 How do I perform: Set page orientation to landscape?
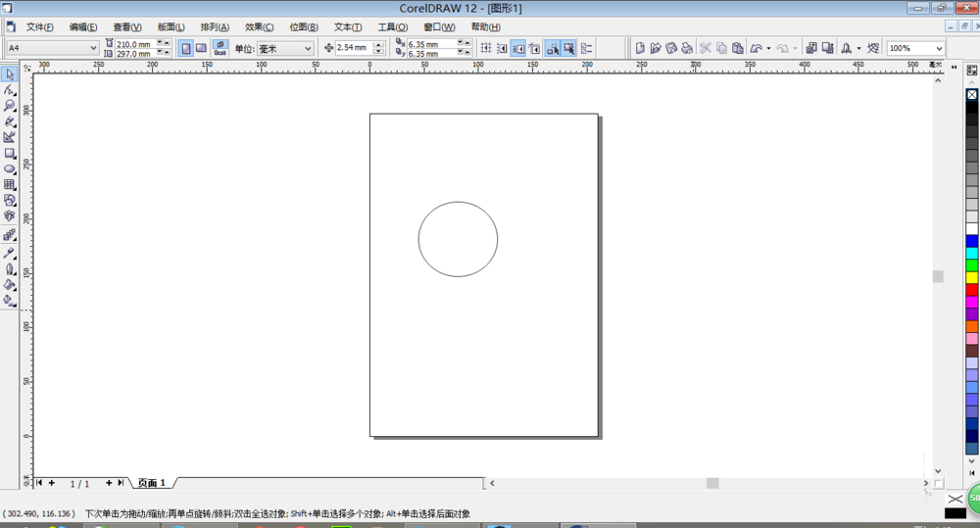[201, 48]
